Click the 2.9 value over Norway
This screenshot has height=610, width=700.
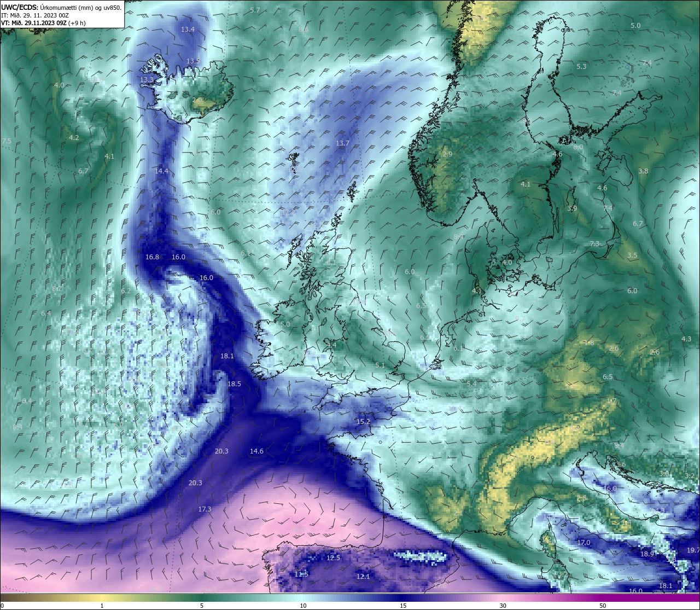[447, 154]
